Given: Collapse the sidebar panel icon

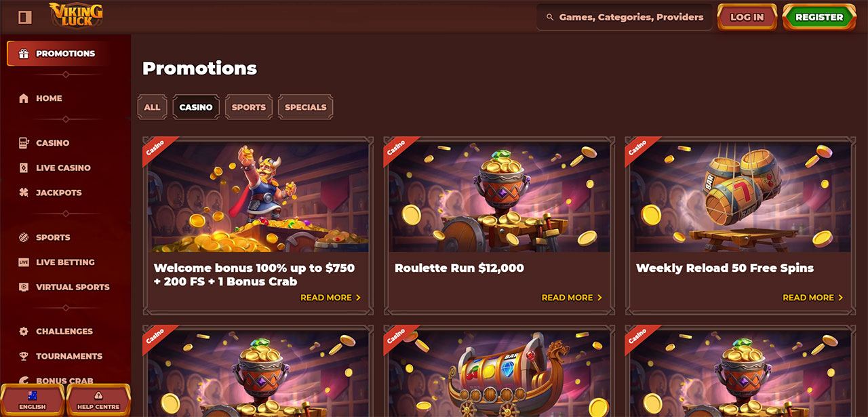Looking at the screenshot, I should point(25,17).
